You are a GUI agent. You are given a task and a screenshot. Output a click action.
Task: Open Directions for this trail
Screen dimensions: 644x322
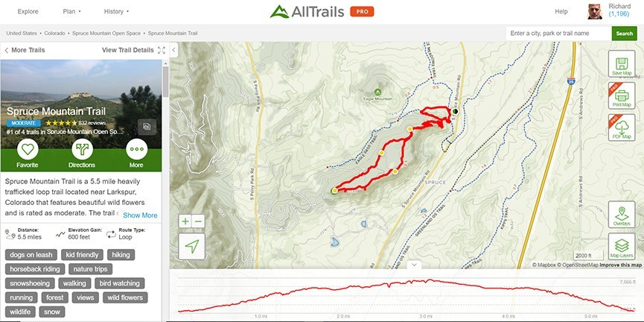pyautogui.click(x=82, y=149)
